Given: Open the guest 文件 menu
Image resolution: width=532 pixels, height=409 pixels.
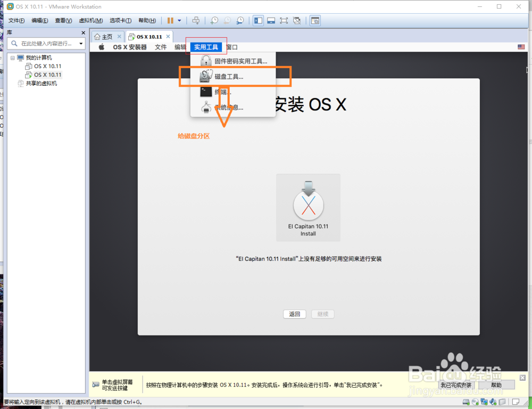Looking at the screenshot, I should pyautogui.click(x=161, y=47).
